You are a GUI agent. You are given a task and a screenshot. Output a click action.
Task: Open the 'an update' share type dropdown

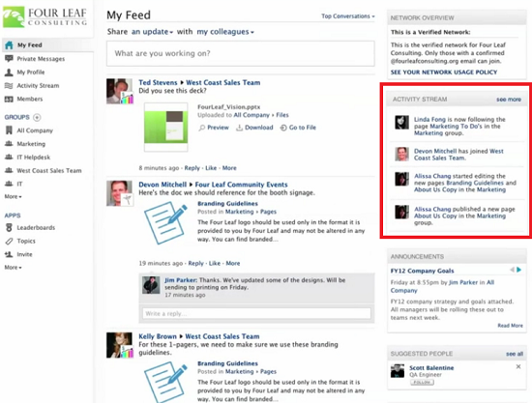pos(152,32)
